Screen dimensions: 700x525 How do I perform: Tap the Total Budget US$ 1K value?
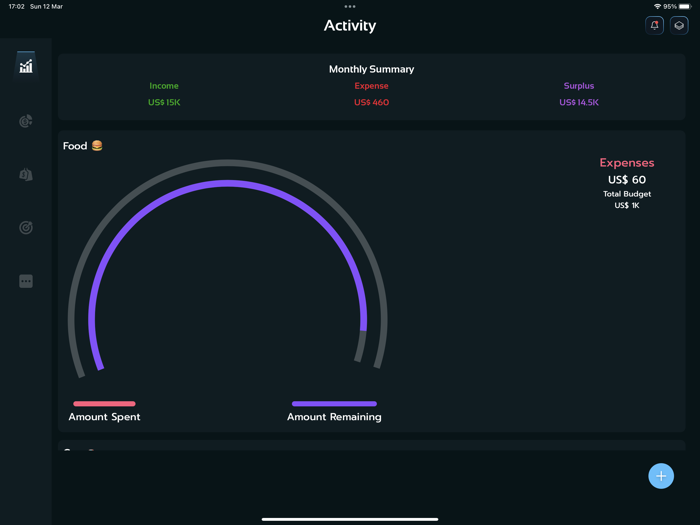[627, 205]
